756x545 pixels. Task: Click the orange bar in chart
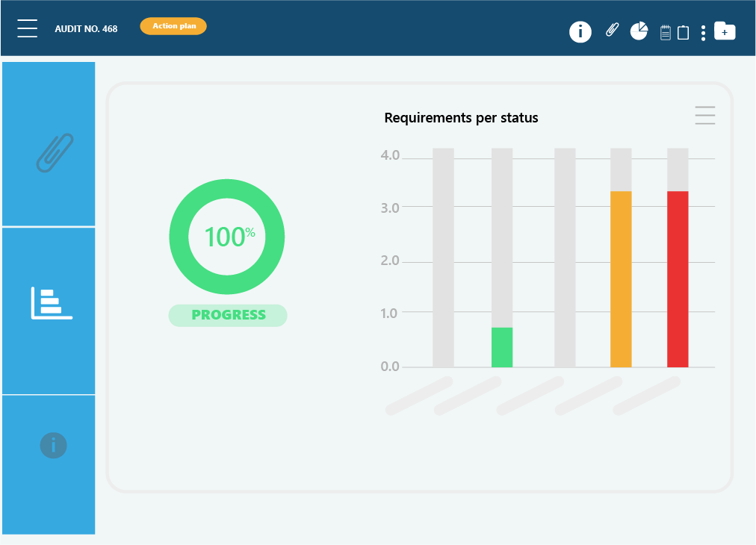pyautogui.click(x=621, y=279)
